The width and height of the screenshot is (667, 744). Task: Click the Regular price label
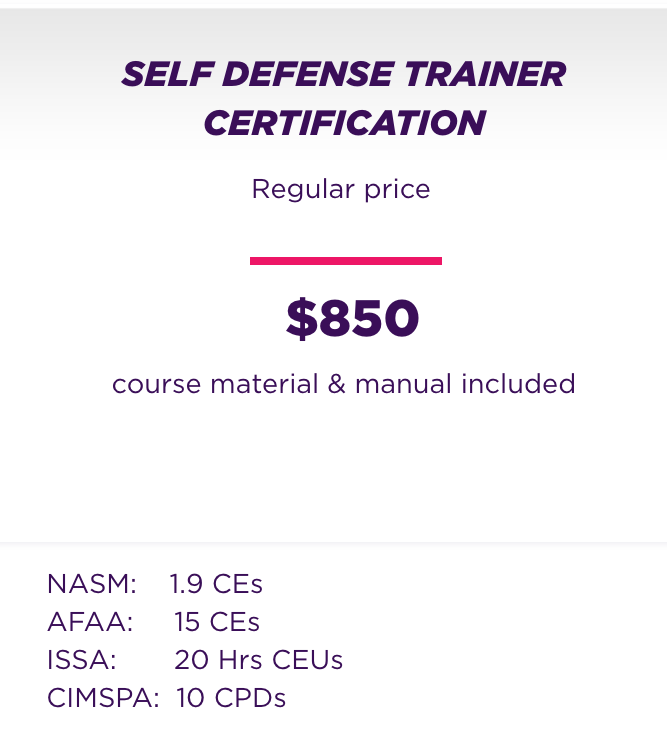pos(341,190)
